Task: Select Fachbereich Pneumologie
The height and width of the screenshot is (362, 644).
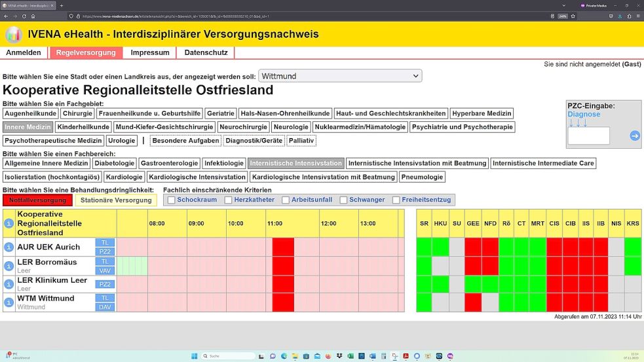Action: (x=422, y=177)
